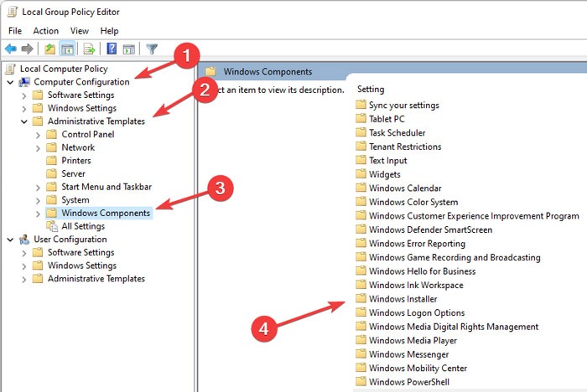Image resolution: width=587 pixels, height=392 pixels.
Task: Click the Filter funnel toolbar icon
Action: click(x=152, y=49)
